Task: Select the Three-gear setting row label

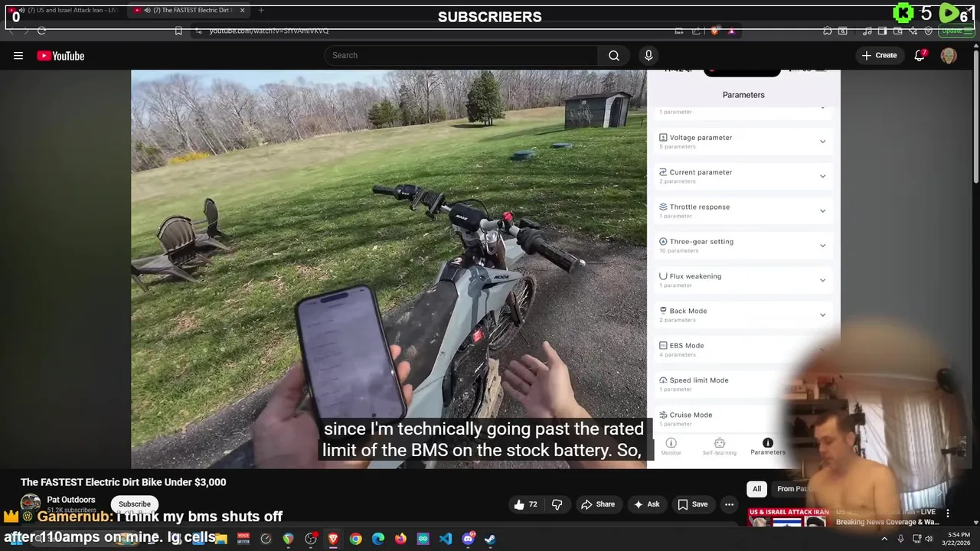Action: [701, 241]
